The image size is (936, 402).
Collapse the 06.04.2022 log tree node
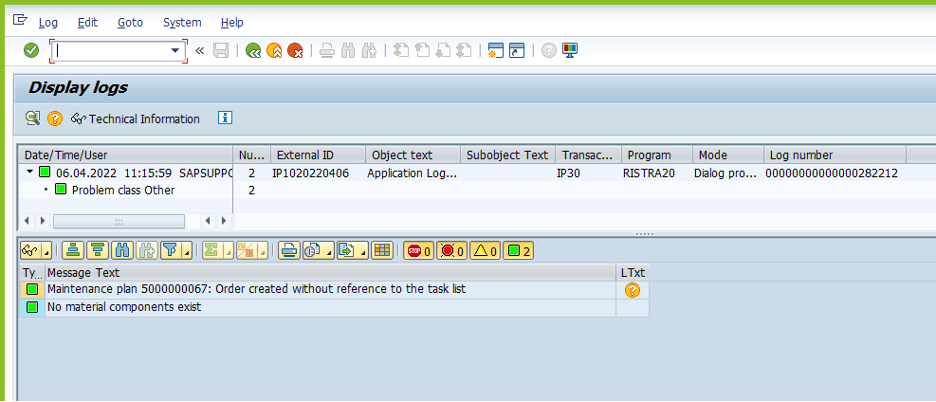point(30,173)
